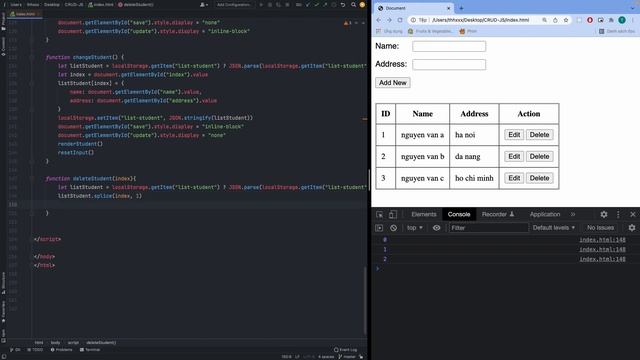Focus the console Filter field

489,228
